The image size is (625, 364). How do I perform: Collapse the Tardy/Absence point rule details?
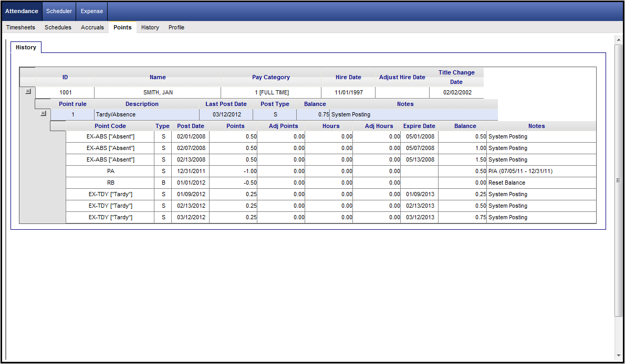[x=43, y=113]
